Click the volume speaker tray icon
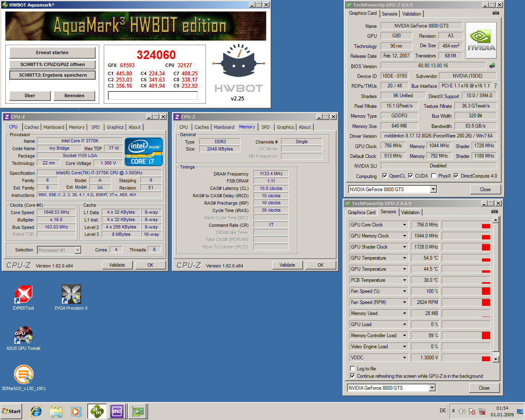525x420 pixels. (462, 411)
